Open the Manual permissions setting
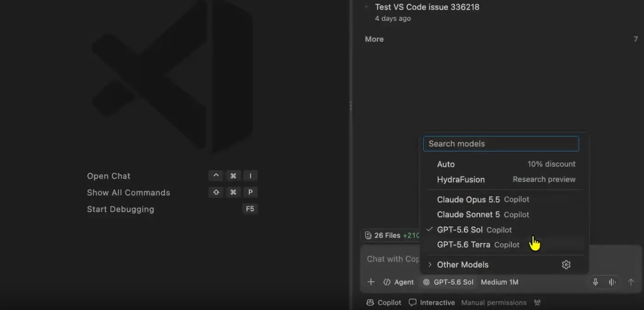The height and width of the screenshot is (310, 644). coord(494,303)
